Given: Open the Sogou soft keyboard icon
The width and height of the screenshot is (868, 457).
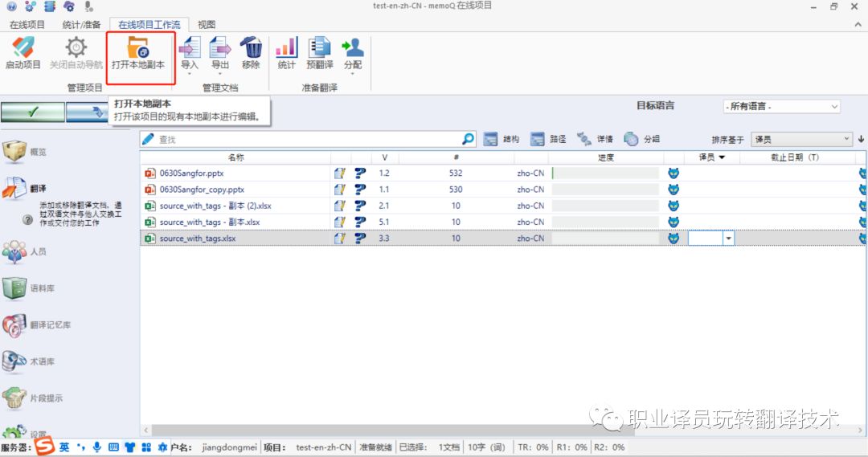Looking at the screenshot, I should (113, 447).
